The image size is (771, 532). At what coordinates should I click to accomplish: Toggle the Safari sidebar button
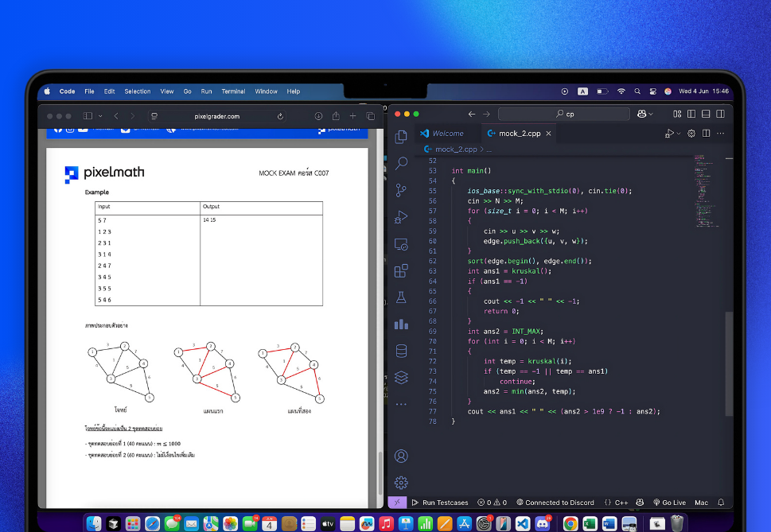pos(88,116)
